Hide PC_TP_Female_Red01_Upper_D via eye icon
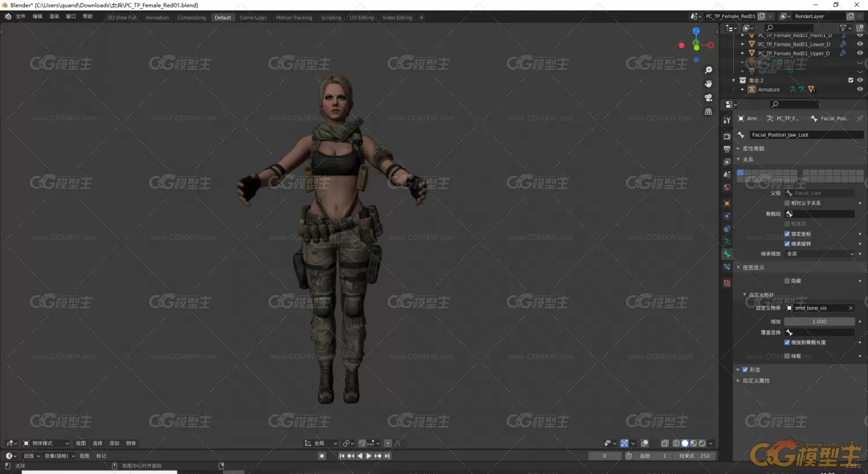Image resolution: width=868 pixels, height=474 pixels. click(860, 53)
